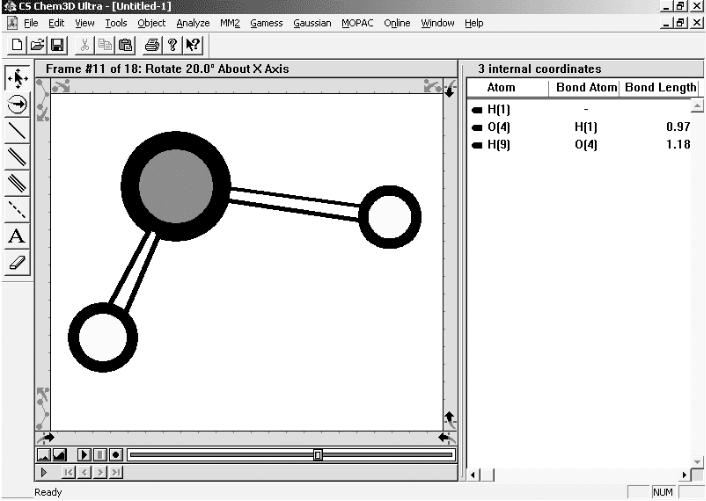This screenshot has height=501, width=706.
Task: Click the second movie frame image button
Action: tap(59, 455)
